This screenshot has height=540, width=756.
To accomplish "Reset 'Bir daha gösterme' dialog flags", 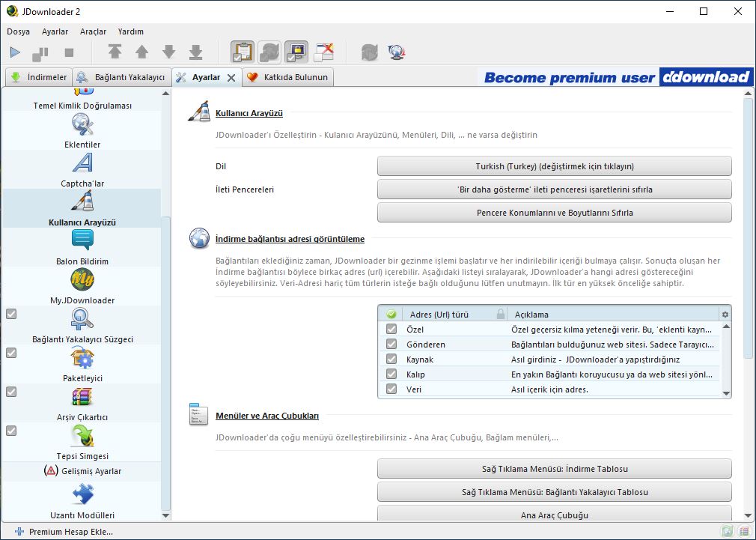I will click(x=555, y=189).
